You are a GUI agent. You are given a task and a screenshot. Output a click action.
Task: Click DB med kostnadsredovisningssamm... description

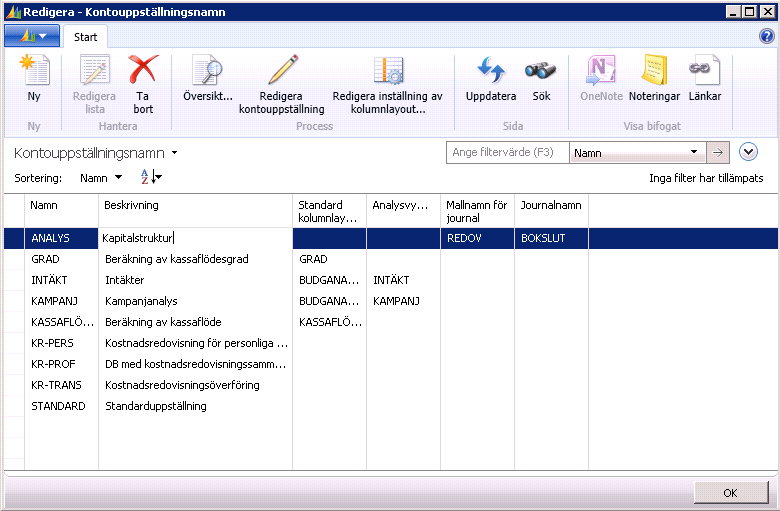click(x=195, y=364)
